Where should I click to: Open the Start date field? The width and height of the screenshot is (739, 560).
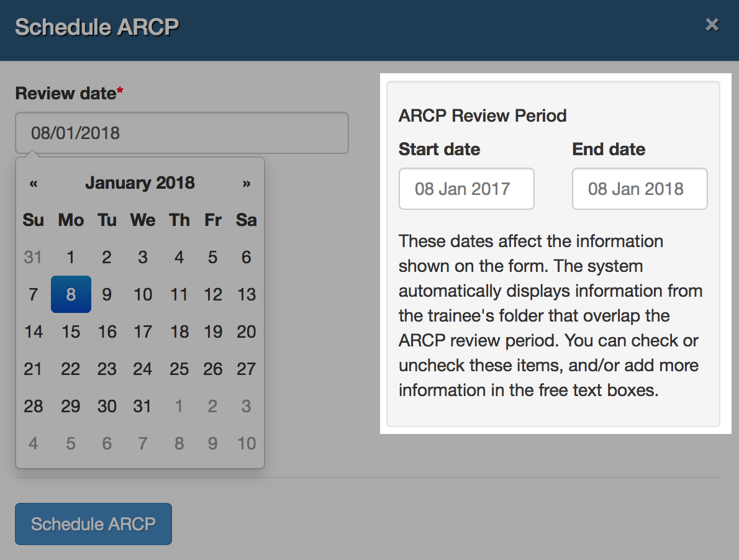pos(466,189)
